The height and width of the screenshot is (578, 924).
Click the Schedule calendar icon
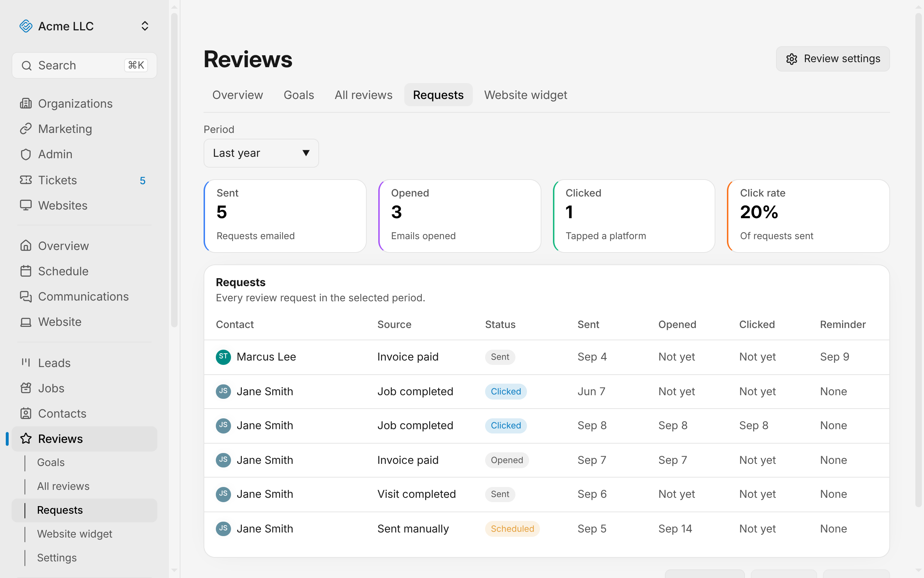[x=26, y=271]
